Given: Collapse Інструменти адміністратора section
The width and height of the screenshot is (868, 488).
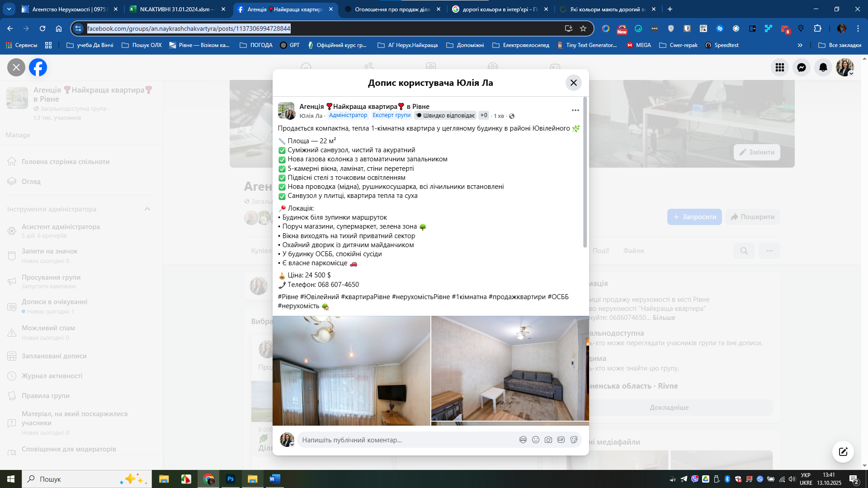Looking at the screenshot, I should click(x=147, y=209).
